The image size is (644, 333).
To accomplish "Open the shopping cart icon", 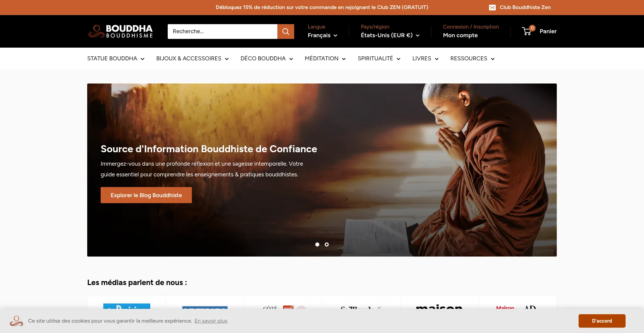I will (x=527, y=32).
